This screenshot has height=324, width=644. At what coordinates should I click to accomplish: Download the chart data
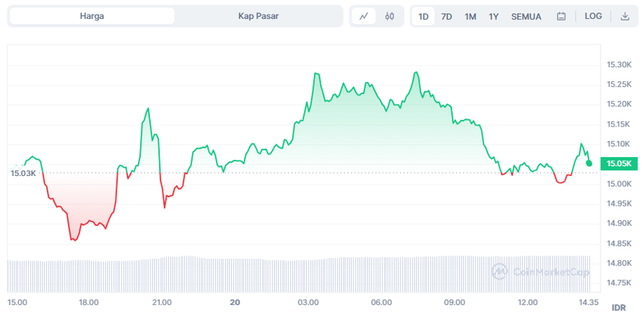[x=624, y=16]
